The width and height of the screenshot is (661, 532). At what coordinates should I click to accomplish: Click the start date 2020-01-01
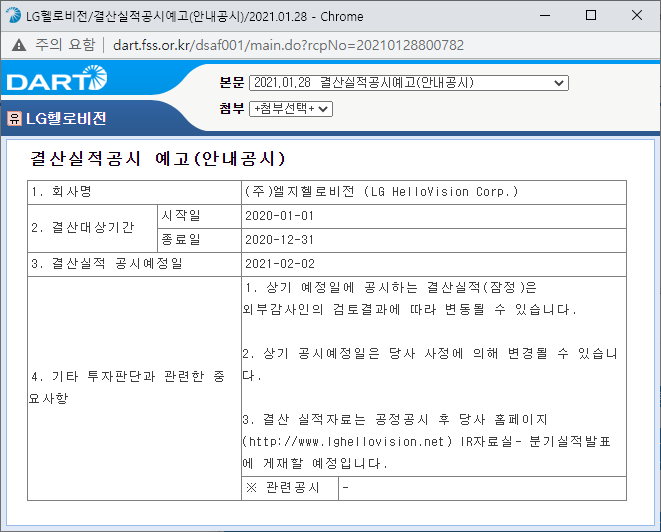coord(279,216)
